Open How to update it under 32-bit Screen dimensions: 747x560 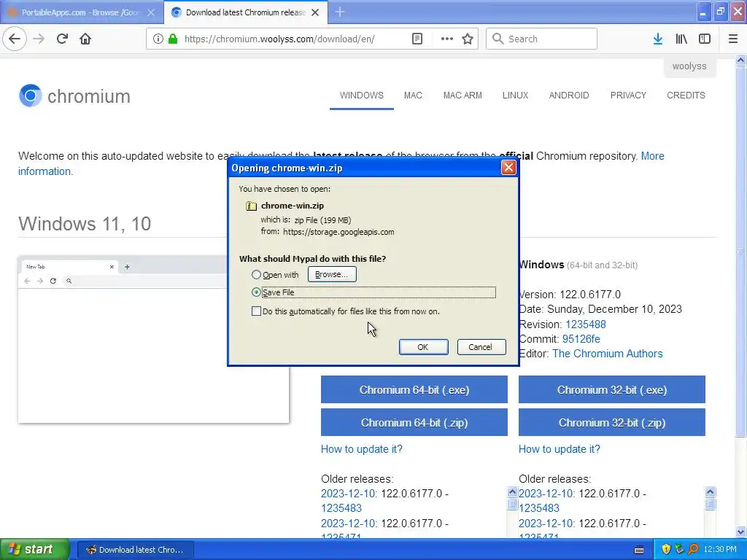560,449
